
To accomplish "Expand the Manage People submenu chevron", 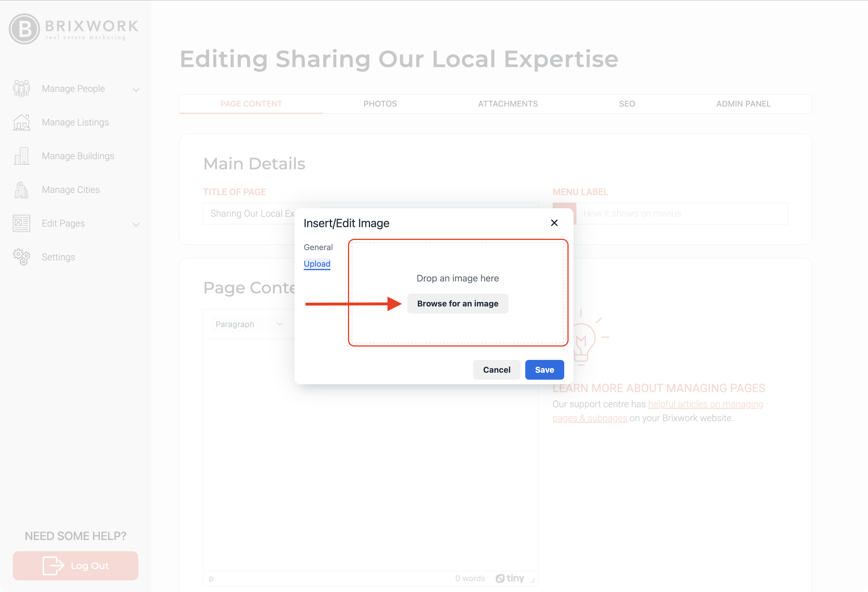I will (x=136, y=89).
